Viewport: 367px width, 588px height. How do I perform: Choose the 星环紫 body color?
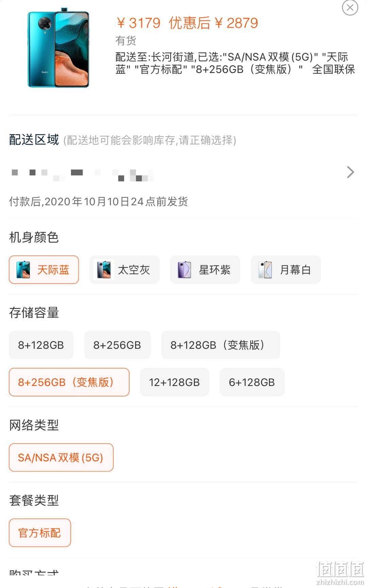click(205, 270)
